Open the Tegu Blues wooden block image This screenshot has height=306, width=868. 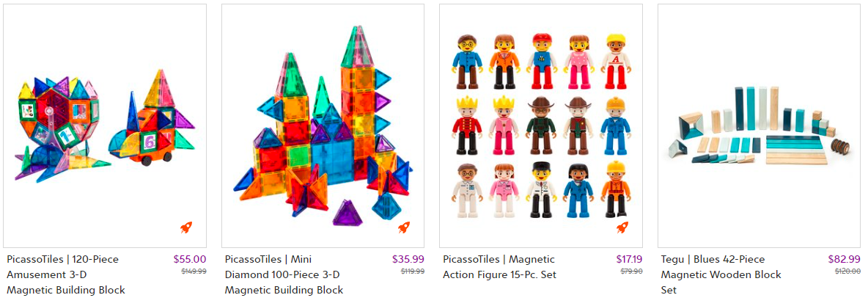click(x=759, y=125)
